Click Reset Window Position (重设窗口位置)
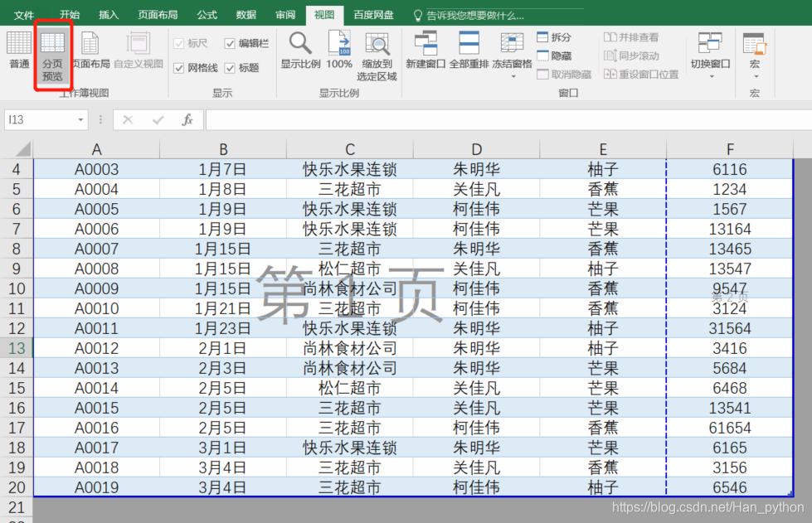 pyautogui.click(x=641, y=75)
